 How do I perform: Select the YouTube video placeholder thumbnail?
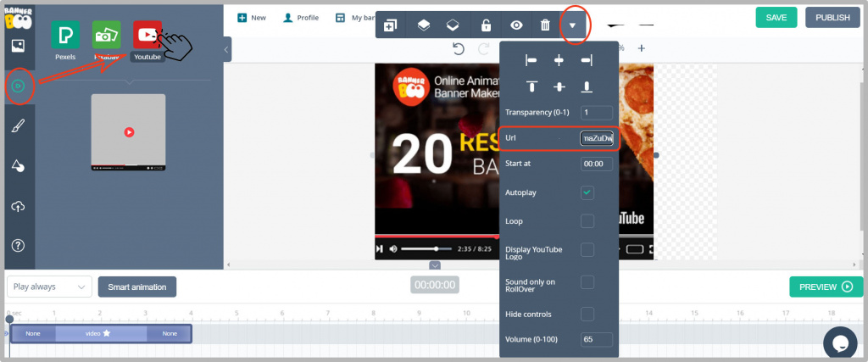click(x=129, y=132)
